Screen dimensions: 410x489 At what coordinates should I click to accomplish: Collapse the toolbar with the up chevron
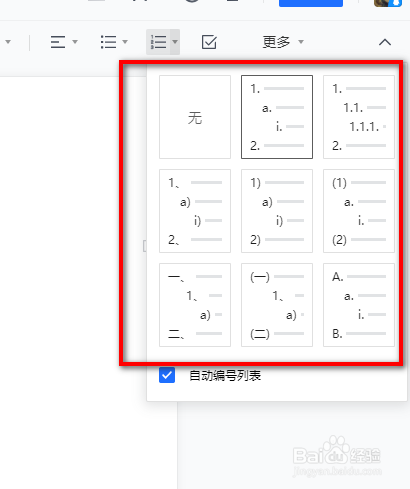click(385, 42)
